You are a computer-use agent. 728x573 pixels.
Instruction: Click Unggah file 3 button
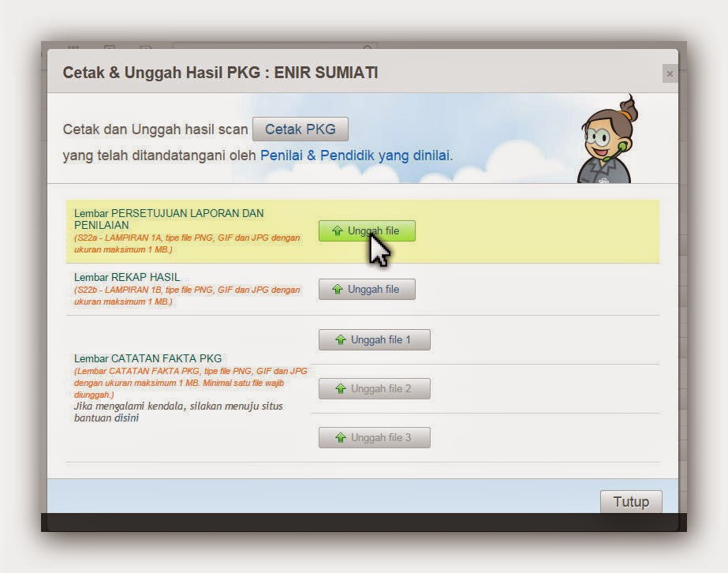[374, 438]
